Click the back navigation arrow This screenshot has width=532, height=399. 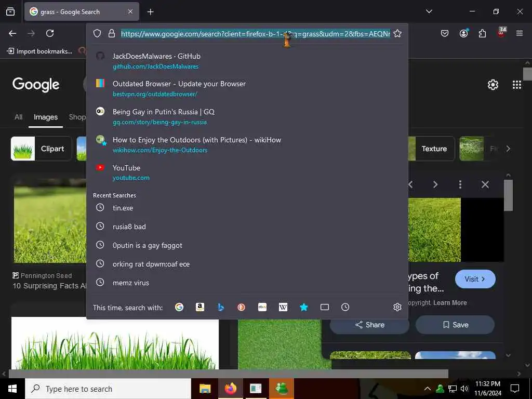pyautogui.click(x=12, y=33)
